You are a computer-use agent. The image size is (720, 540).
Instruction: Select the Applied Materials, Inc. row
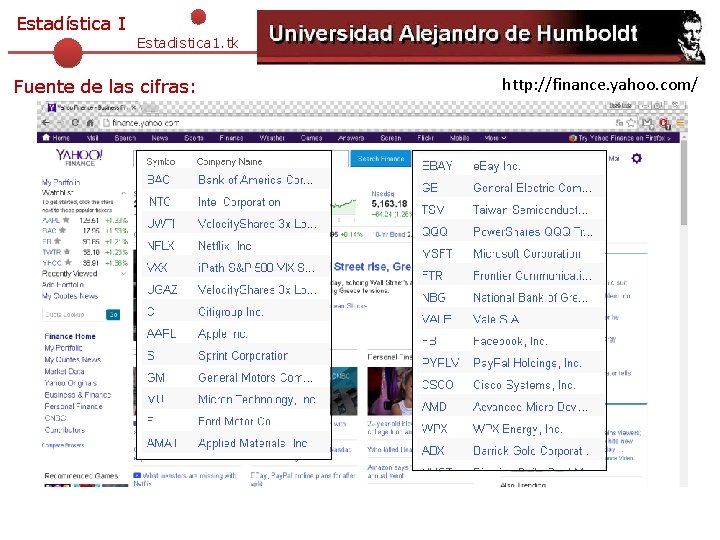(234, 443)
